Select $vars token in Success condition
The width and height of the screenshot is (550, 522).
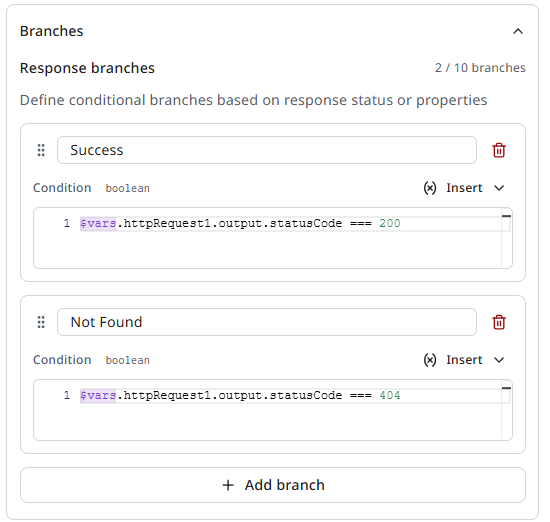98,223
